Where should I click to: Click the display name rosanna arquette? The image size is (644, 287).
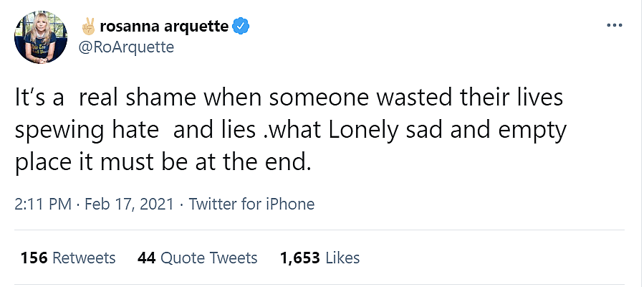[x=165, y=27]
